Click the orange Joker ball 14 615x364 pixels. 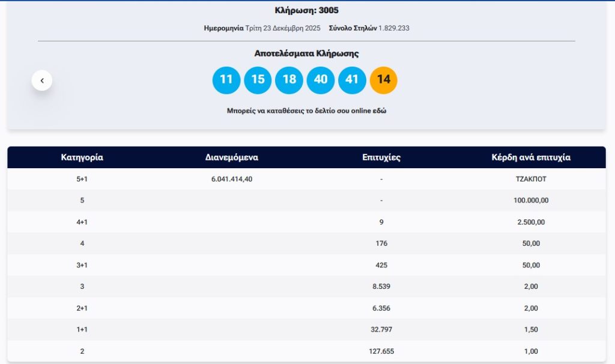click(384, 80)
